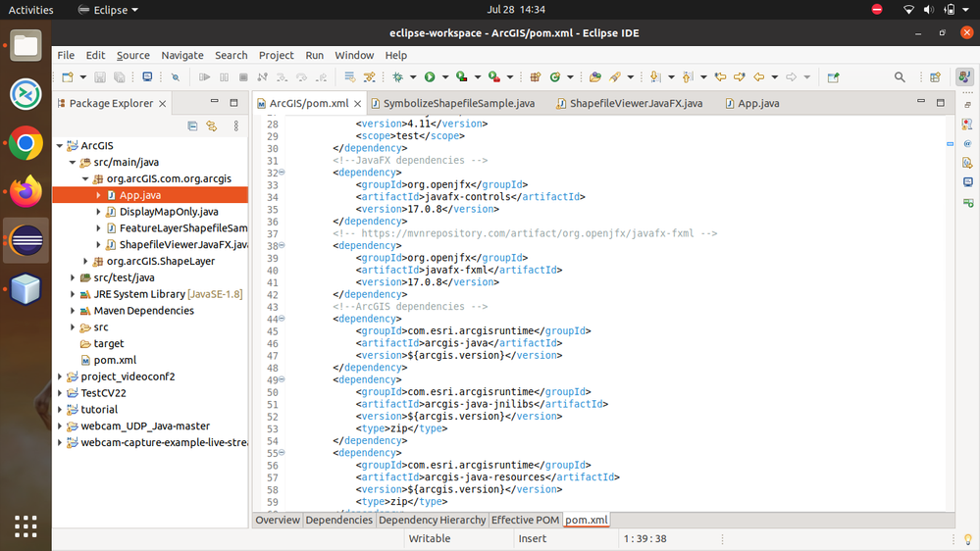Image resolution: width=980 pixels, height=551 pixels.
Task: Expand the project_videoconf2 project
Action: pos(60,376)
